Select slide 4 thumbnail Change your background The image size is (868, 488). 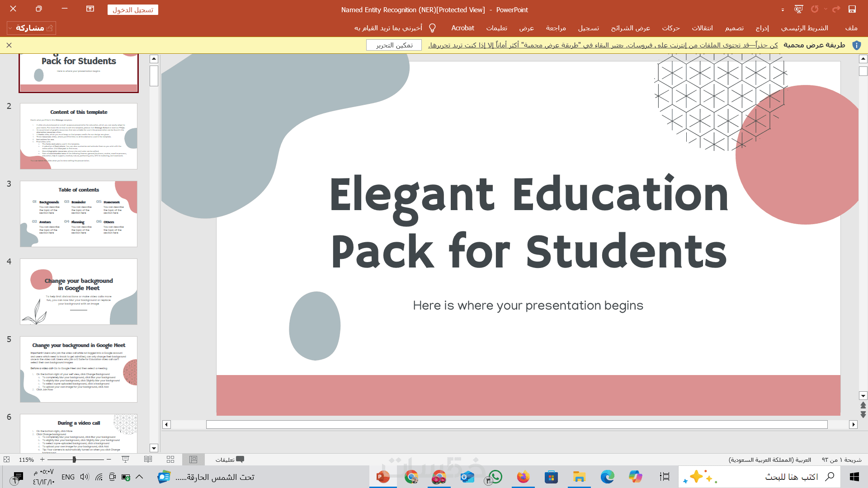79,291
